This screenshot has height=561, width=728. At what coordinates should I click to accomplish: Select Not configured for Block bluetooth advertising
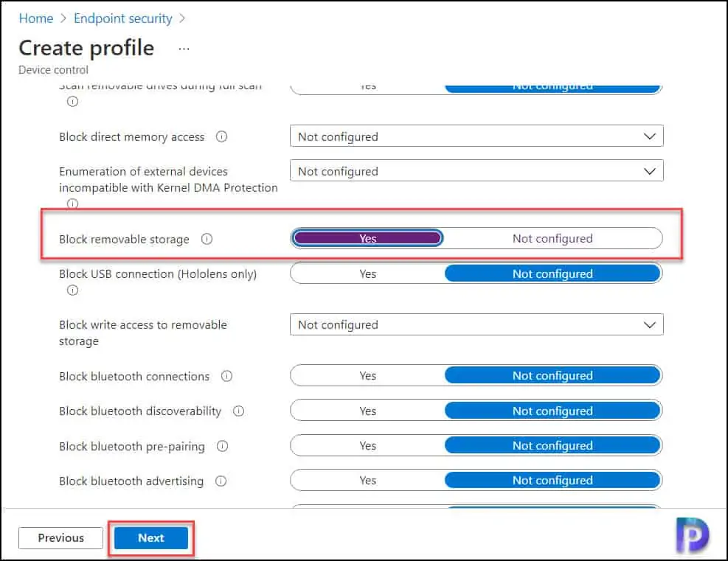click(x=552, y=481)
